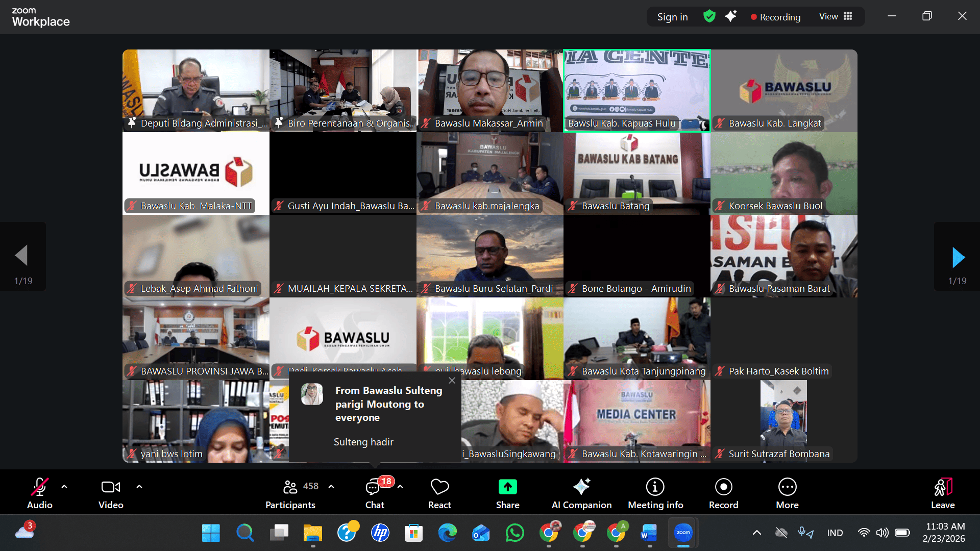Open File Explorer from taskbar
Screen dimensions: 980x551
[x=312, y=533]
